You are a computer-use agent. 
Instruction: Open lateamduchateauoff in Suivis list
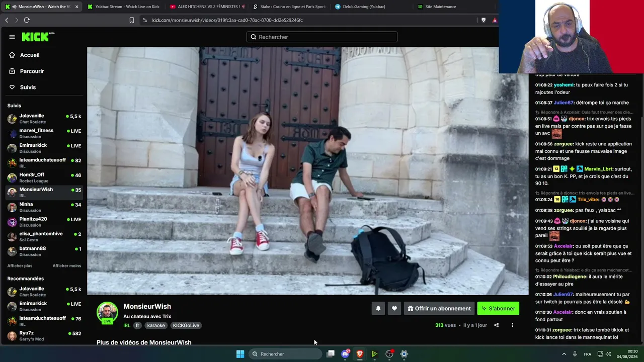click(x=44, y=163)
